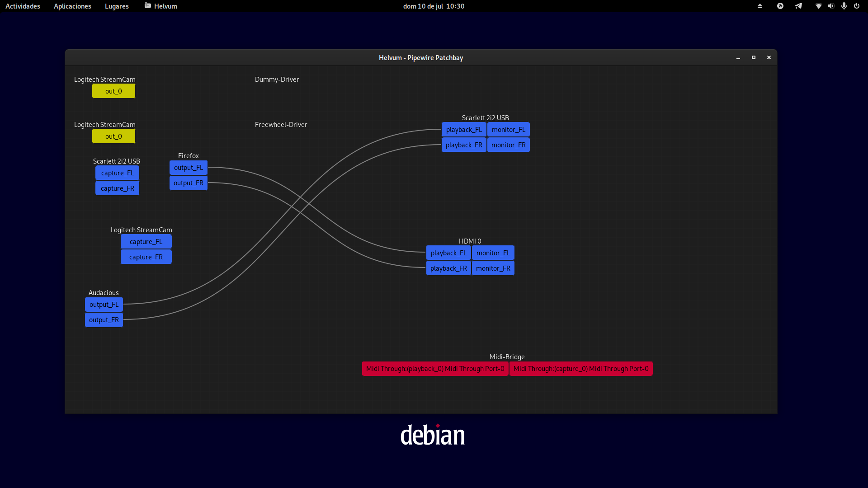Click the circular 'a' tray icon
This screenshot has width=868, height=488.
point(780,6)
